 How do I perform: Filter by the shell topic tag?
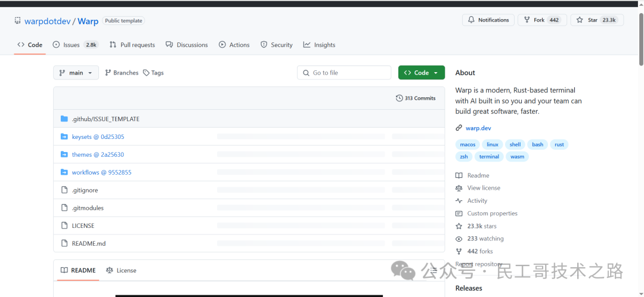(515, 144)
